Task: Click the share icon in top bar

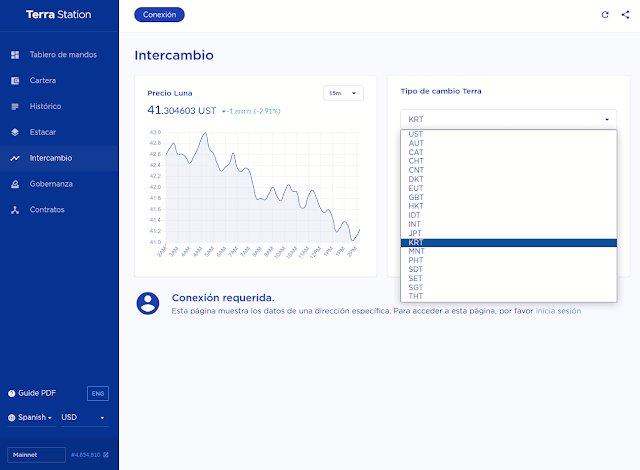Action: (625, 15)
